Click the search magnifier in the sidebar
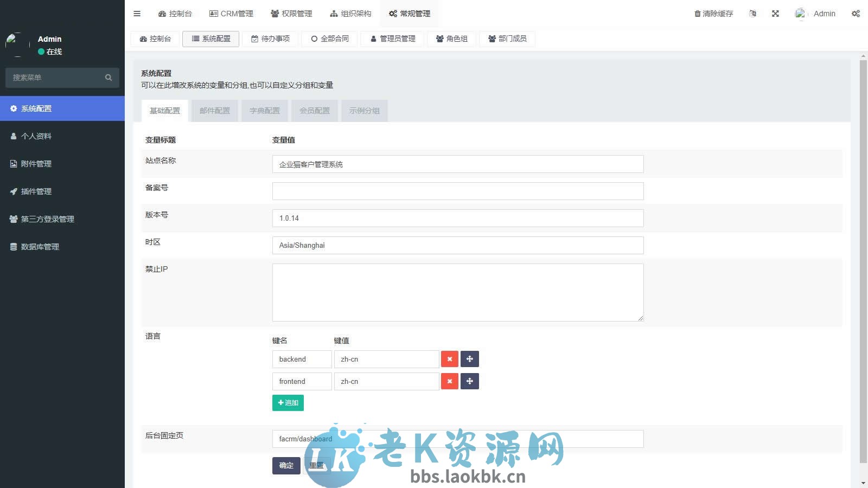Image resolution: width=868 pixels, height=488 pixels. click(108, 77)
